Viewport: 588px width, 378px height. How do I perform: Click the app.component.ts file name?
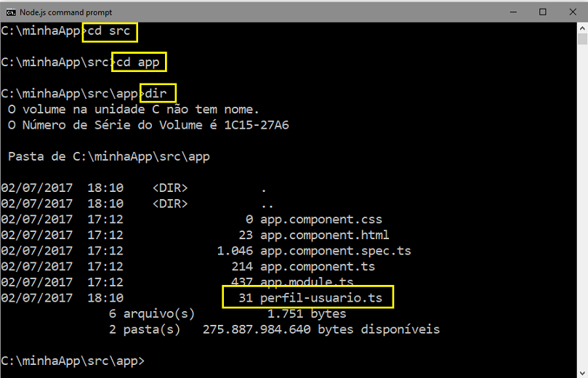click(318, 267)
